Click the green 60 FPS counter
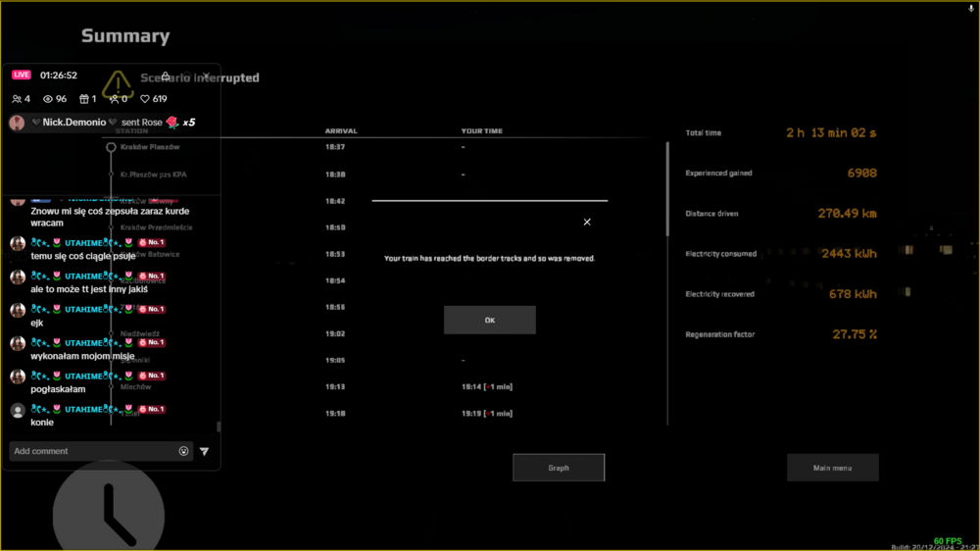The width and height of the screenshot is (980, 551). (x=948, y=541)
